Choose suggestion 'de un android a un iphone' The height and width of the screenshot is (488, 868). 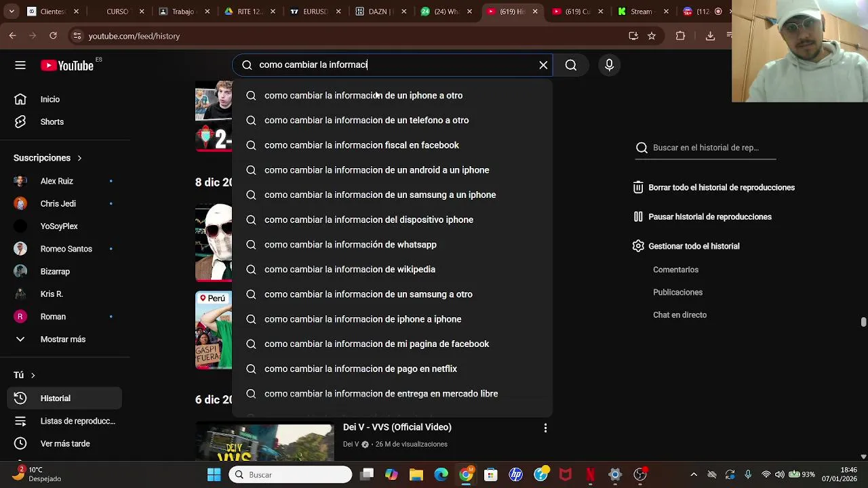pos(393,170)
